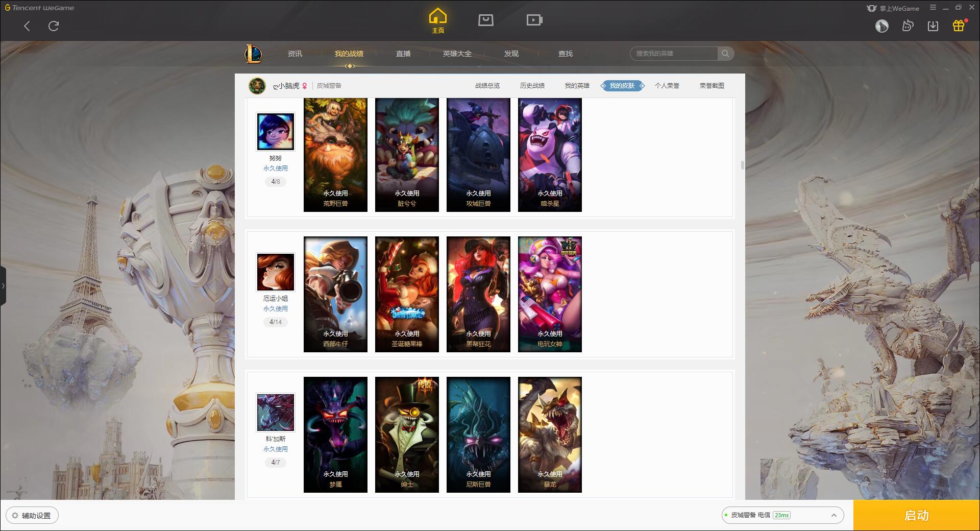Click the League of Legends logo icon
980x531 pixels.
click(x=253, y=54)
